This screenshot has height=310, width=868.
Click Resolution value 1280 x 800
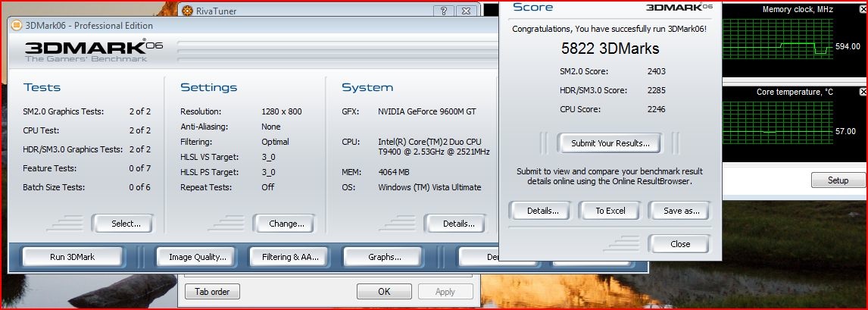281,111
